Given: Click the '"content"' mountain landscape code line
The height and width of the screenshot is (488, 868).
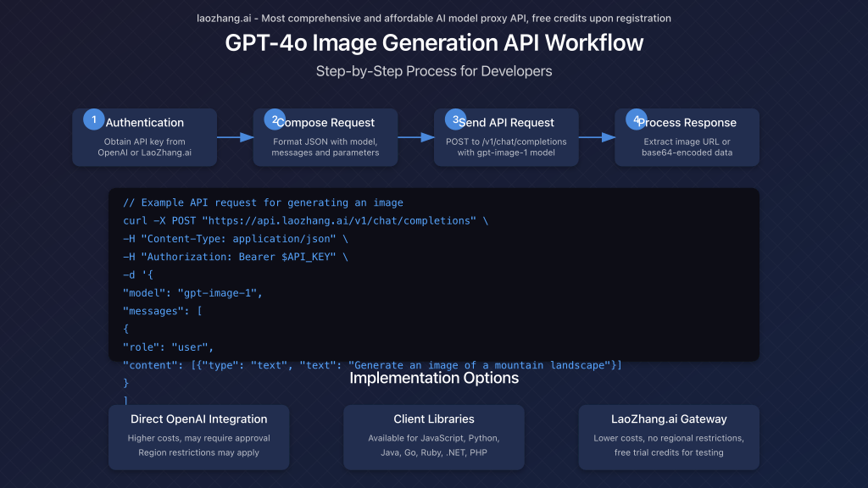Looking at the screenshot, I should tap(373, 365).
